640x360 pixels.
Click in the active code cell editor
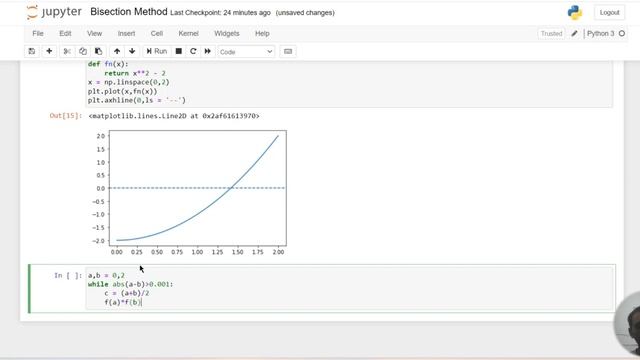click(x=349, y=289)
